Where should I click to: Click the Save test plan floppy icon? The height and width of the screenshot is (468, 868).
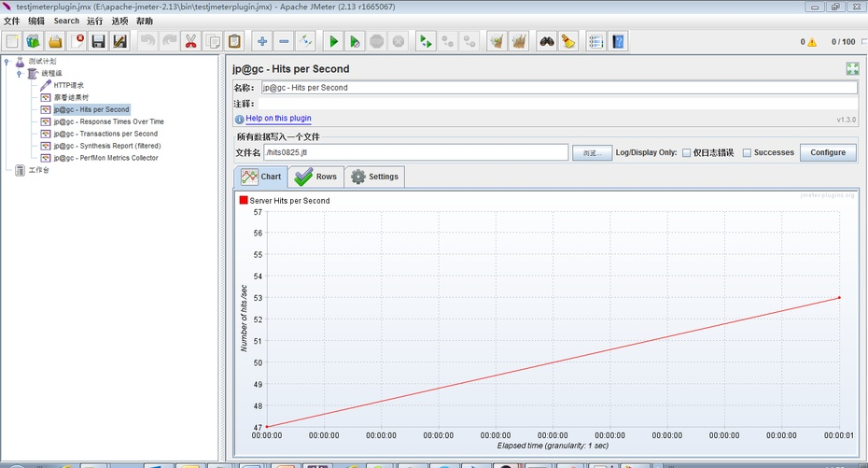tap(99, 41)
